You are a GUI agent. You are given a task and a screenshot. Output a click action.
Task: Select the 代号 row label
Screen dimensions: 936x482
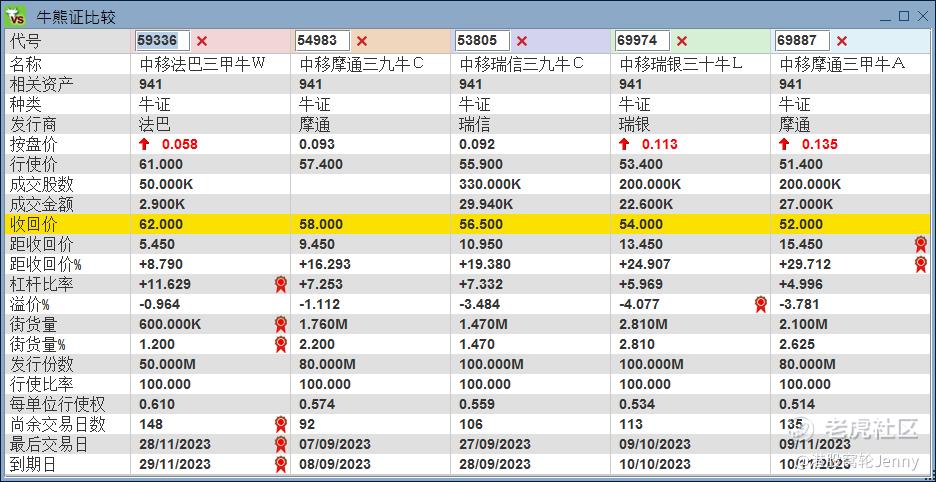26,41
